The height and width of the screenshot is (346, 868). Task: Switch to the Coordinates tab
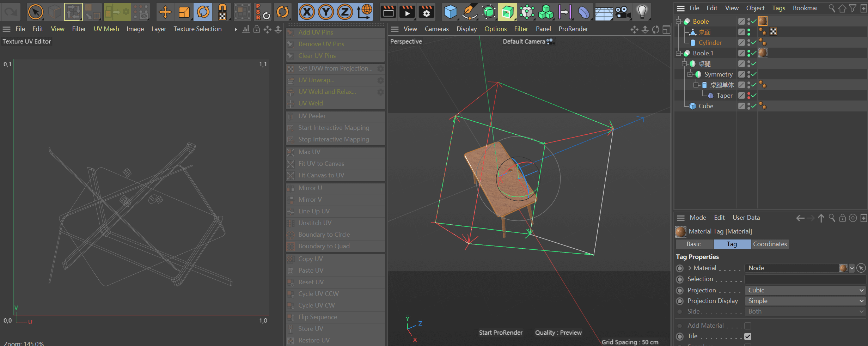point(770,244)
